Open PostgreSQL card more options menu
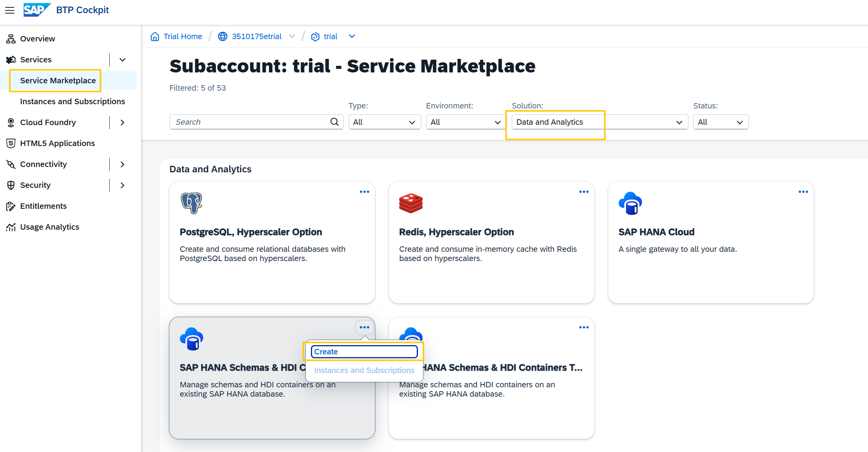 point(364,192)
